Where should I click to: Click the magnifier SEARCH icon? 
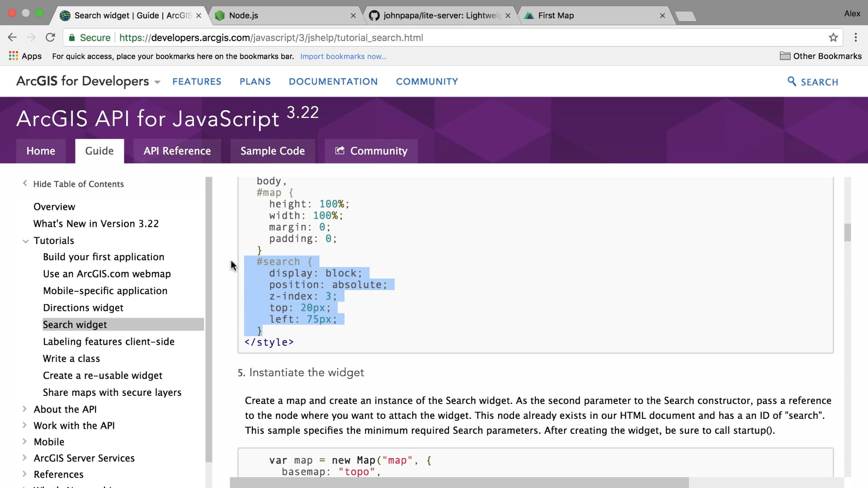[x=792, y=81]
